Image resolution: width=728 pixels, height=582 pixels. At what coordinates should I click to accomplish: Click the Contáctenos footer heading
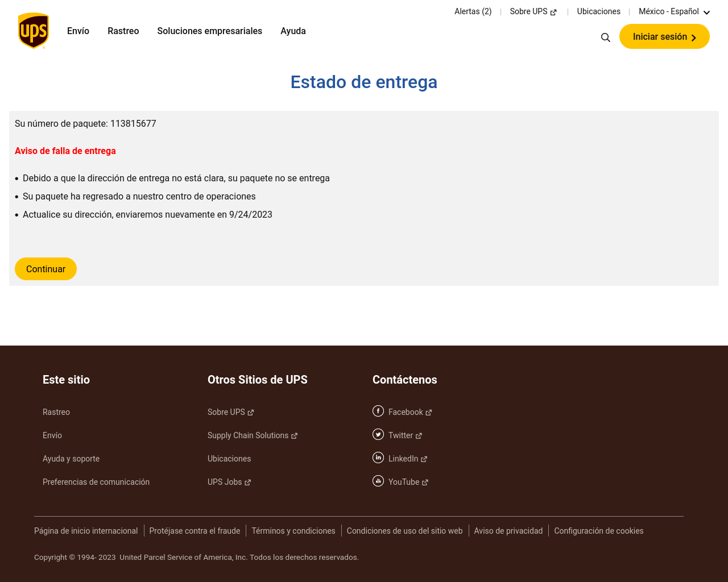(405, 380)
